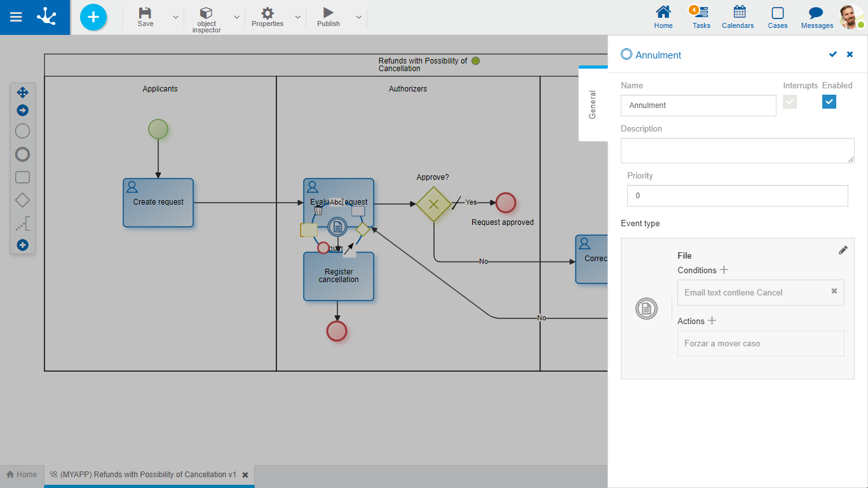
Task: Select the General vertical tab
Action: click(x=592, y=104)
